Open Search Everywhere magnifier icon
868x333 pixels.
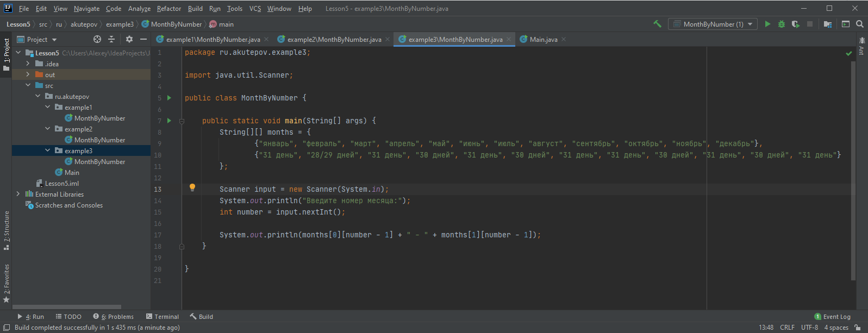pyautogui.click(x=860, y=24)
